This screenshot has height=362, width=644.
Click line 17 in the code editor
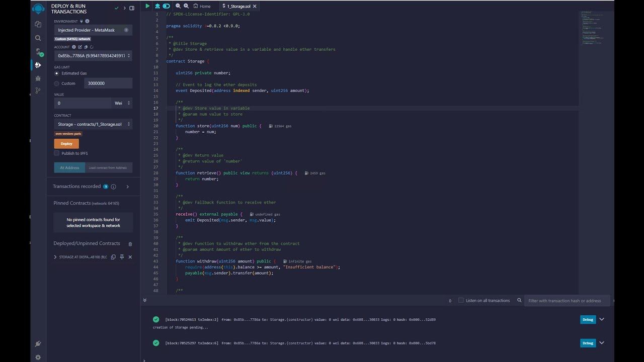[x=372, y=108]
